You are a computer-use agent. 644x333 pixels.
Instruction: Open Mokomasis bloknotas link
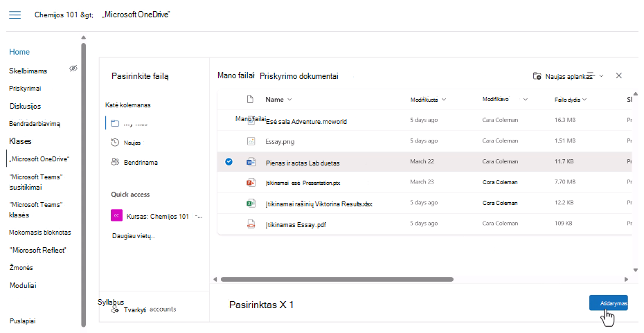click(40, 233)
